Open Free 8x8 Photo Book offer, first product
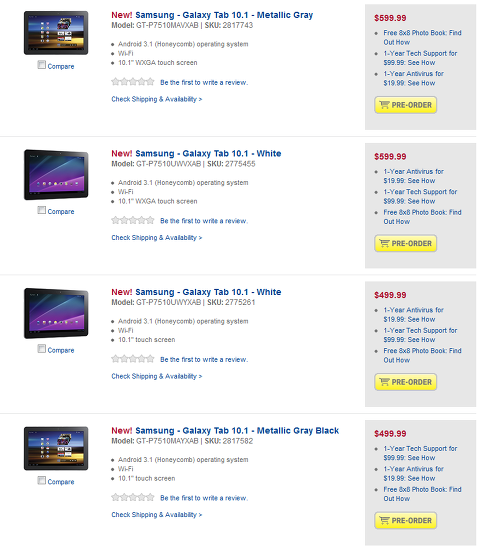This screenshot has width=480, height=548. pyautogui.click(x=422, y=37)
